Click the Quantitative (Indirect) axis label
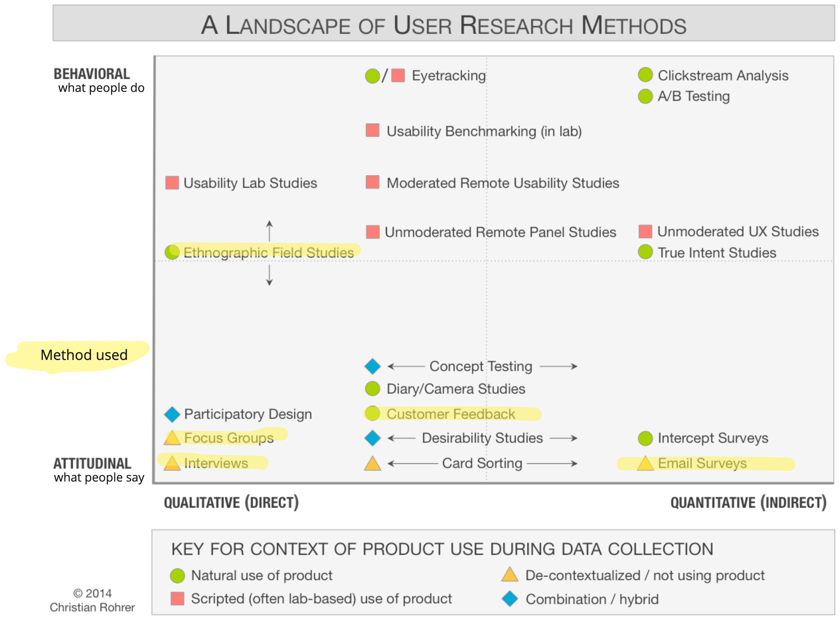 pos(748,503)
